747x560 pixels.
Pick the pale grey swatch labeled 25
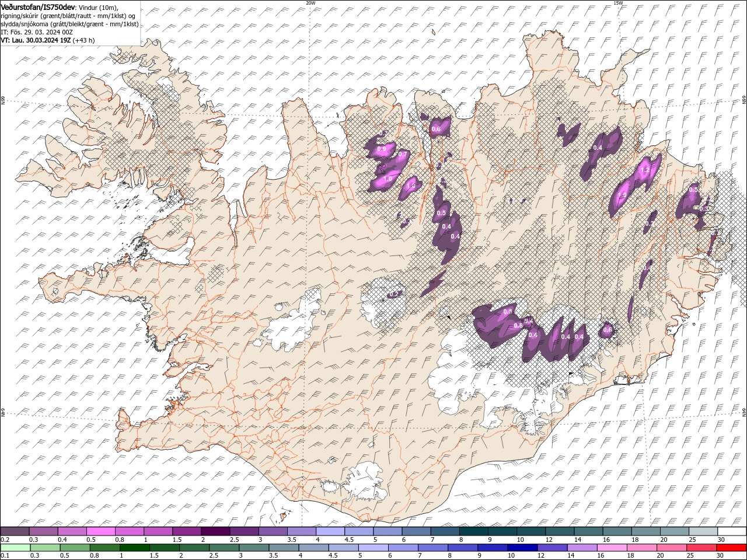(703, 531)
